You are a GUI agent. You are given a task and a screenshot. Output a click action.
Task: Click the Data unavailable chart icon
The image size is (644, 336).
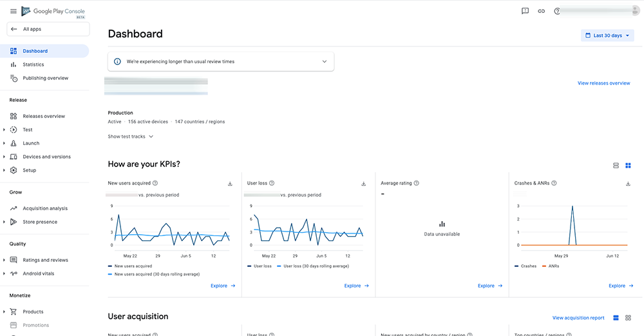tap(442, 224)
